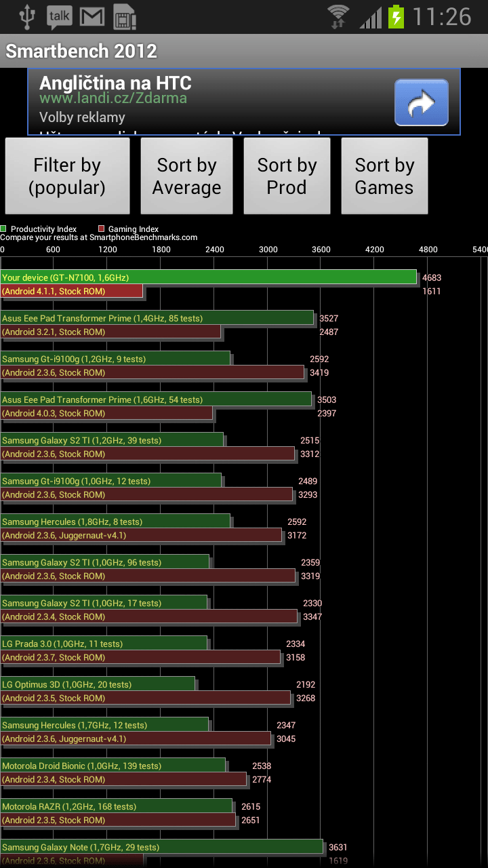Screen dimensions: 488x868
Task: Tap the battery charging icon
Action: click(x=396, y=17)
